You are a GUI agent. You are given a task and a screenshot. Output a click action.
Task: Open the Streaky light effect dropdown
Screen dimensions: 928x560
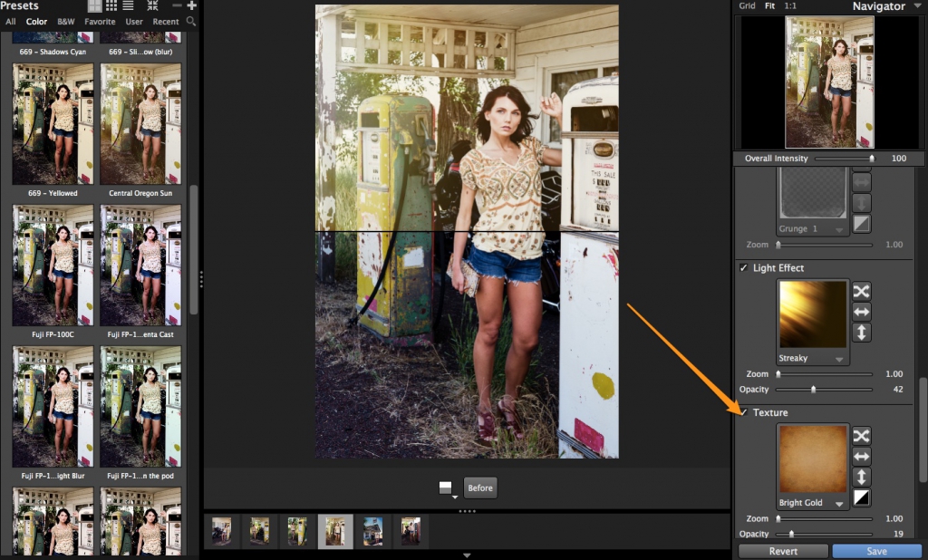pyautogui.click(x=839, y=360)
